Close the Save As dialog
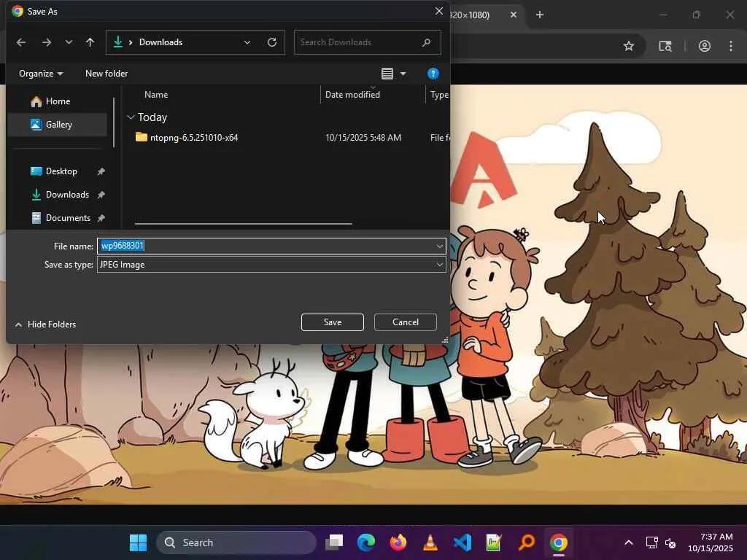The height and width of the screenshot is (560, 747). click(x=438, y=11)
